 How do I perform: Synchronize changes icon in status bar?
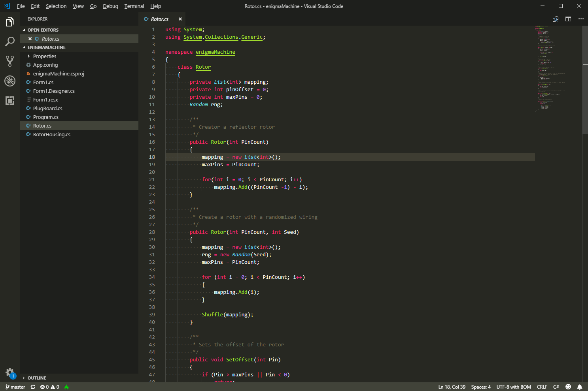(33, 387)
